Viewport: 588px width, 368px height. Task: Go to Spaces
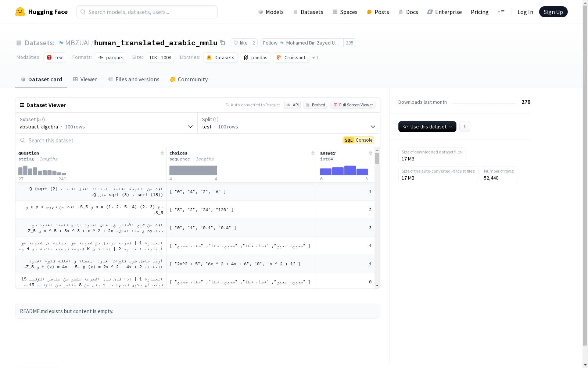pos(345,12)
